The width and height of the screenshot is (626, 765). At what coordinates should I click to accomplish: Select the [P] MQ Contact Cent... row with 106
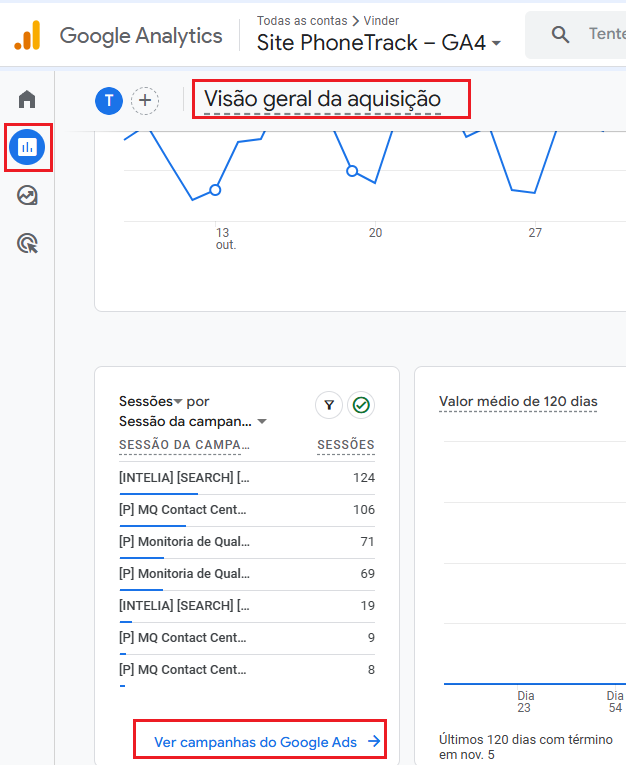pos(247,510)
